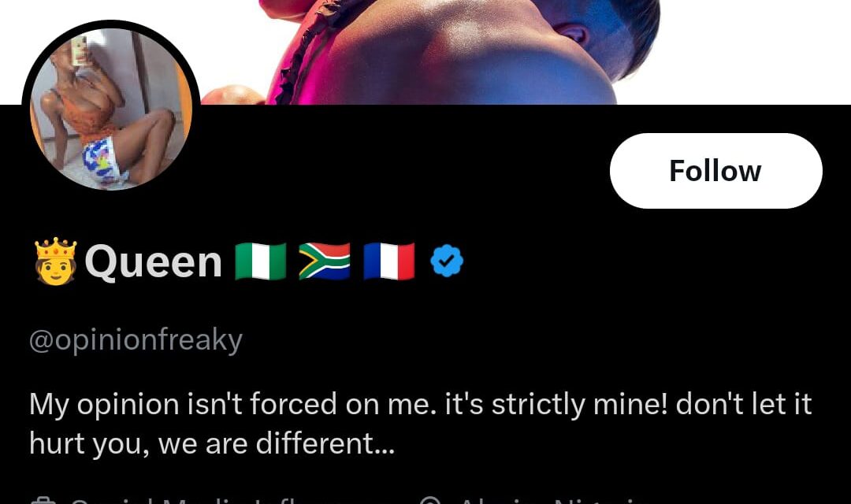Open the header banner photo
This screenshot has height=504, width=851.
425,52
